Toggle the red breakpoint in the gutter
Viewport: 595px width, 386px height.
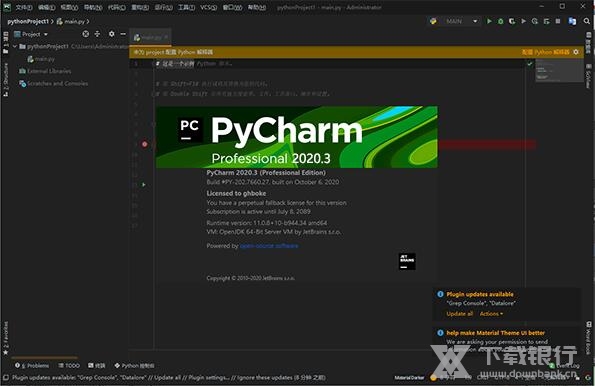(145, 144)
